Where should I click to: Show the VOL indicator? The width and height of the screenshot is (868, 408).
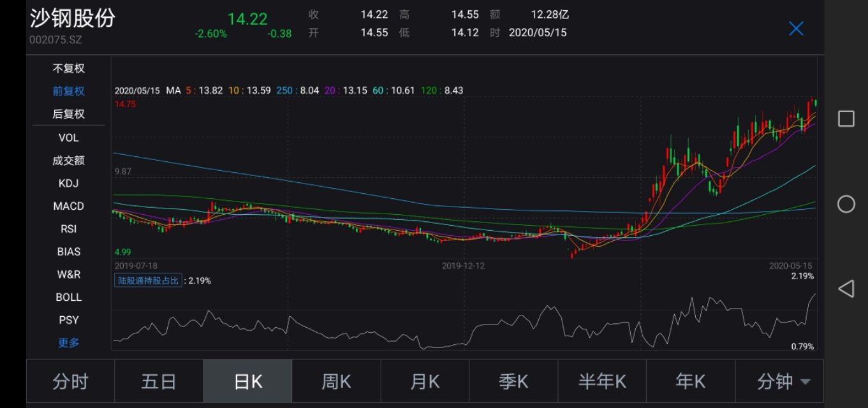(x=68, y=138)
